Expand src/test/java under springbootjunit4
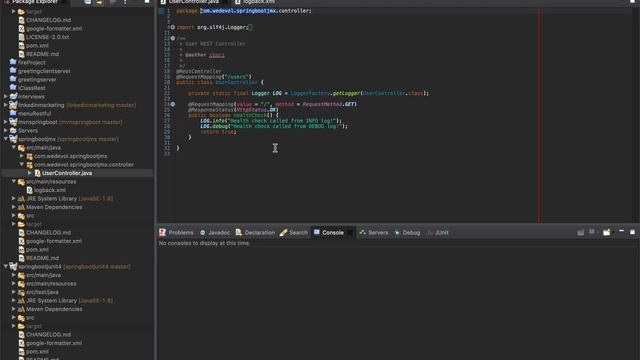Viewport: 640px width, 360px height. (x=14, y=292)
